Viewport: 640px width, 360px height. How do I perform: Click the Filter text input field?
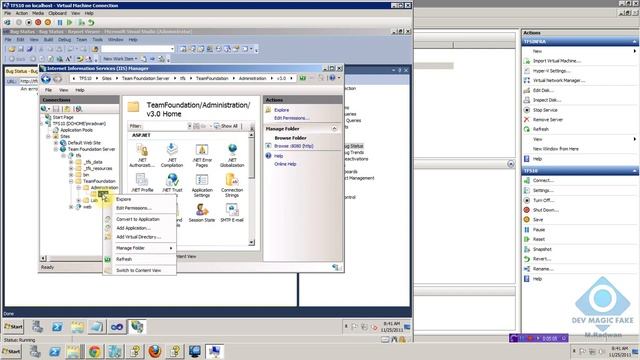(165, 126)
